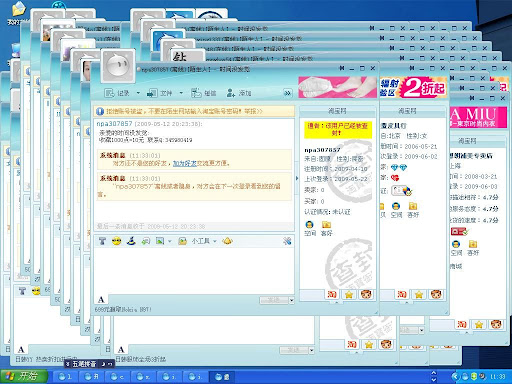The height and width of the screenshot is (384, 512).
Task: Switch to the first taskbar chat window button
Action: coord(65,377)
